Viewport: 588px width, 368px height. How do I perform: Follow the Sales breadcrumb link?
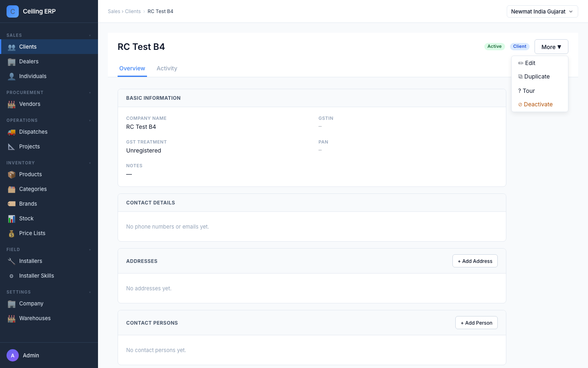(x=114, y=11)
